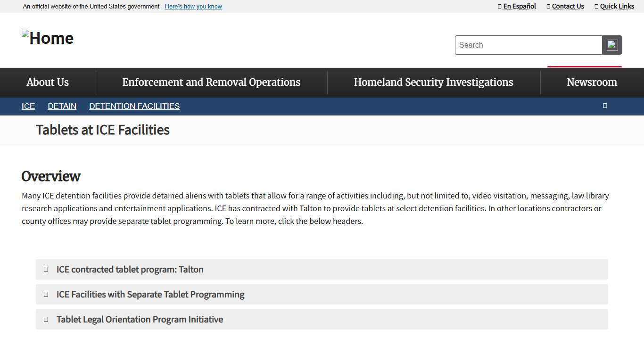Open Homeland Security Investigations menu
Image resolution: width=644 pixels, height=362 pixels.
(433, 82)
